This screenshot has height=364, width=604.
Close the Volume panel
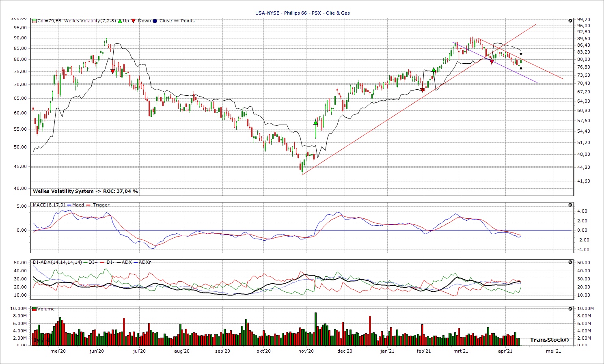coord(570,309)
